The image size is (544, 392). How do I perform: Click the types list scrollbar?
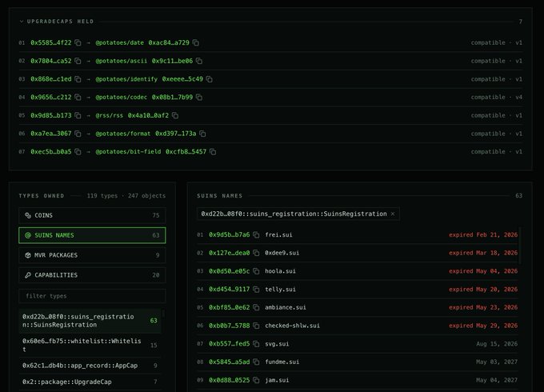(x=163, y=314)
